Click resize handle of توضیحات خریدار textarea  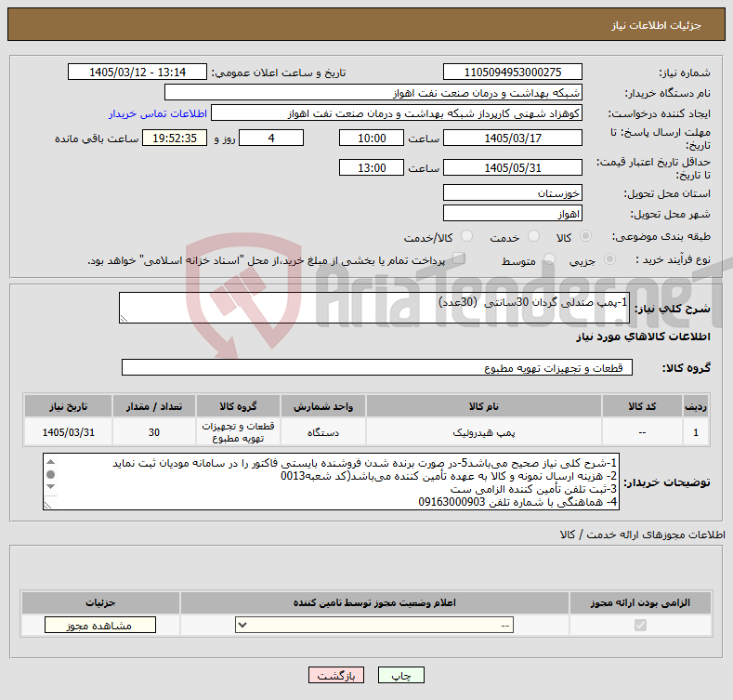47,506
